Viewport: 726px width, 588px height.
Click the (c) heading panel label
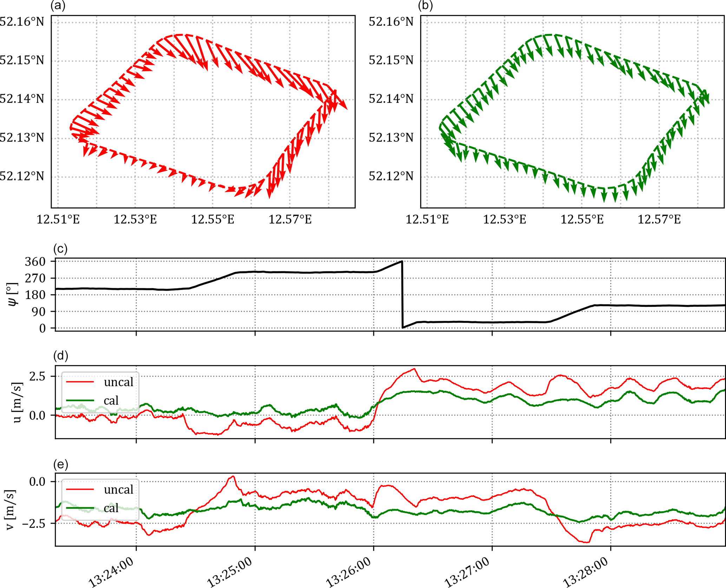[60, 249]
